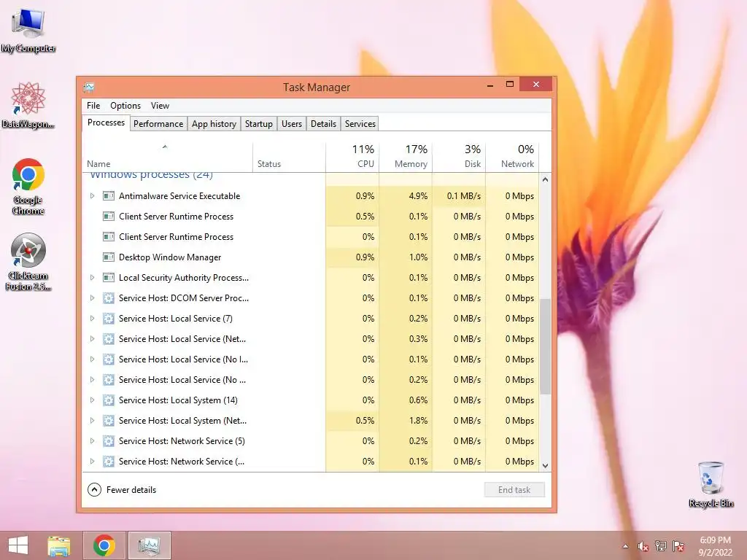
Task: Expand Service Host: Local System (Net...)
Action: [93, 421]
